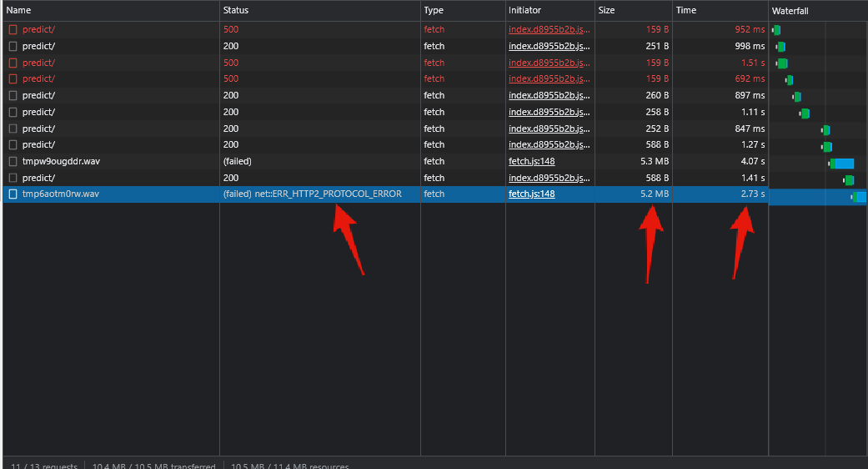Viewport: 868px width, 469px height.
Task: Select the predict/ name in the 952 ms row
Action: click(x=38, y=30)
